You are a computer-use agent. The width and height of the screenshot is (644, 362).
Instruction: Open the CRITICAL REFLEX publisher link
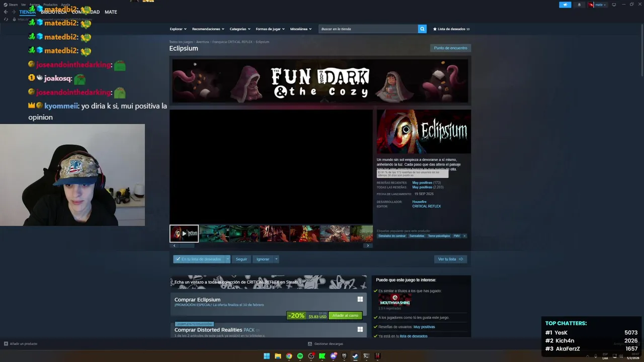[426, 206]
